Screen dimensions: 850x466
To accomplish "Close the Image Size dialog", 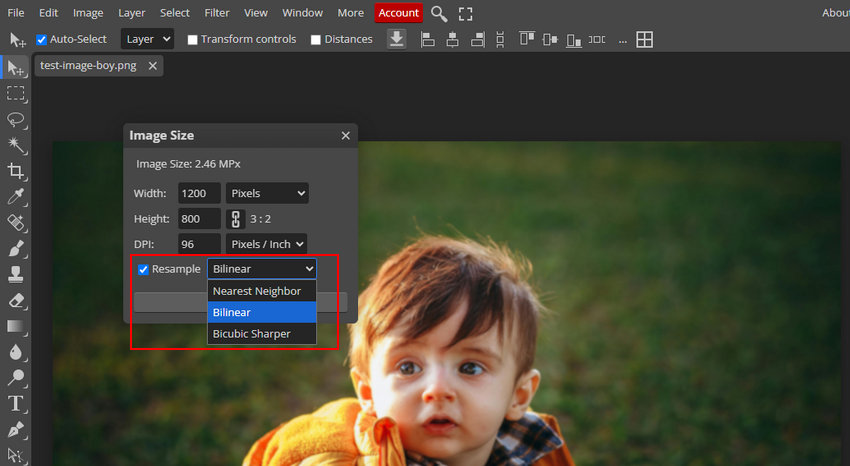I will click(x=346, y=135).
